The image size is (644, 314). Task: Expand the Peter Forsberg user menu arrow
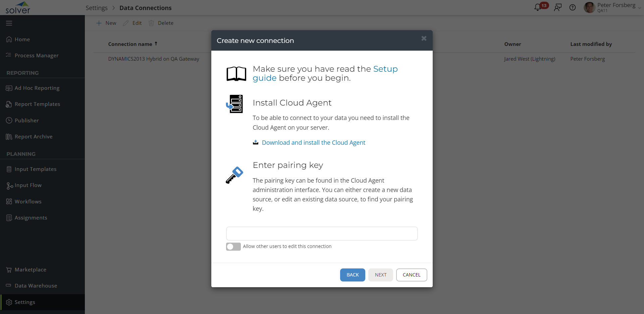click(639, 8)
